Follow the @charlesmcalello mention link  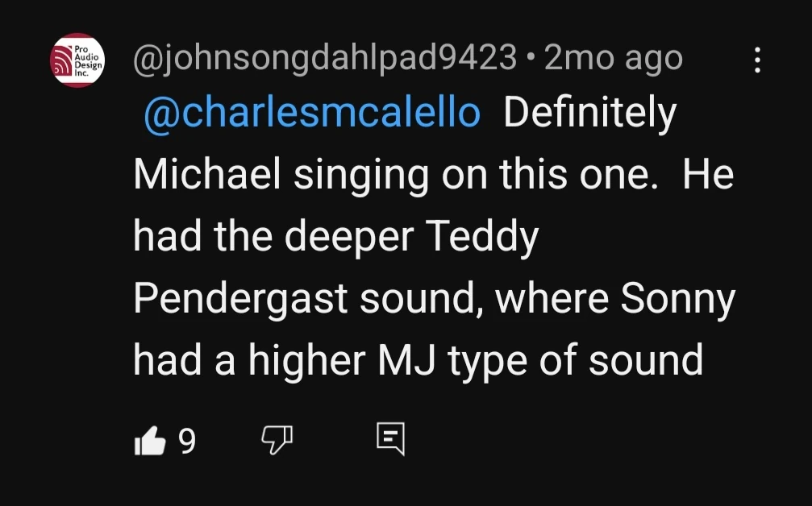(x=311, y=114)
